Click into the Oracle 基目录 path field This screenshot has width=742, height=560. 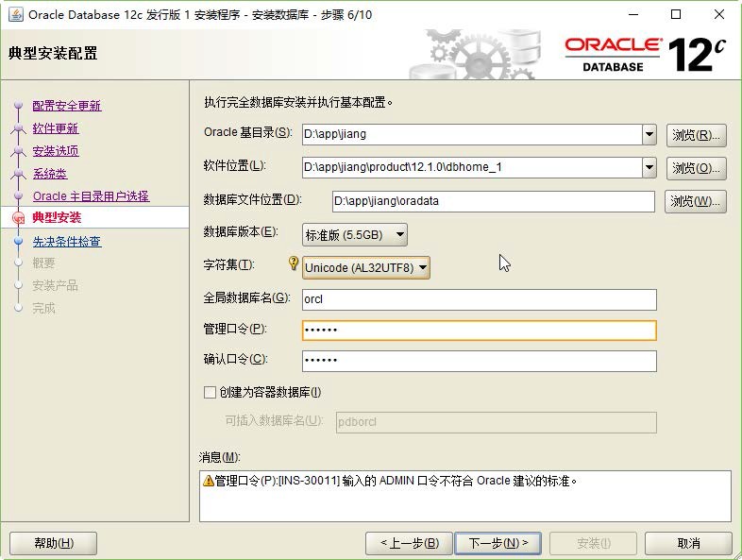(x=472, y=134)
